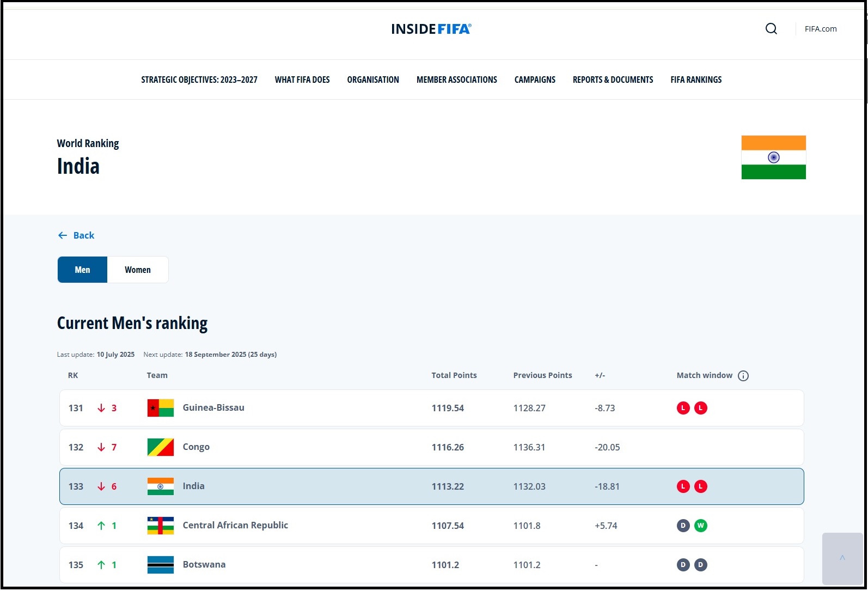Click Central African Republic W result badge
868x591 pixels.
[x=701, y=526]
